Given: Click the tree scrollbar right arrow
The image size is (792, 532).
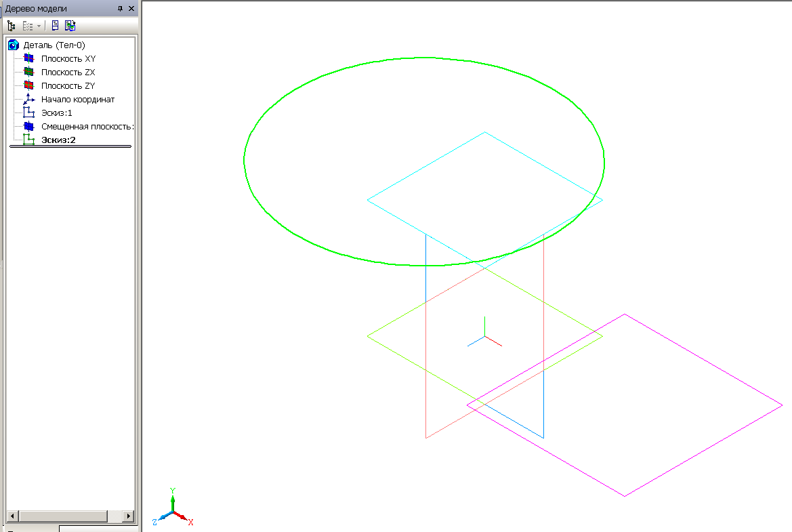Looking at the screenshot, I should tap(128, 516).
